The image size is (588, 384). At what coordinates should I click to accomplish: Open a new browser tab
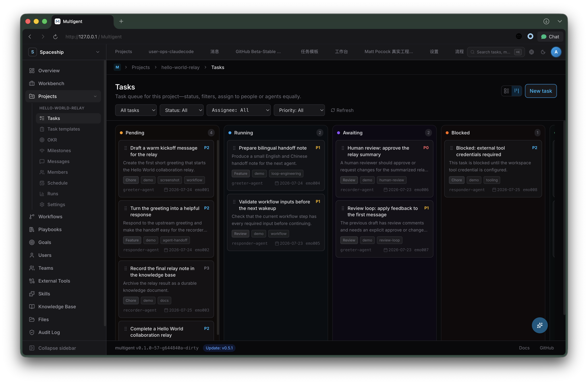click(x=121, y=22)
